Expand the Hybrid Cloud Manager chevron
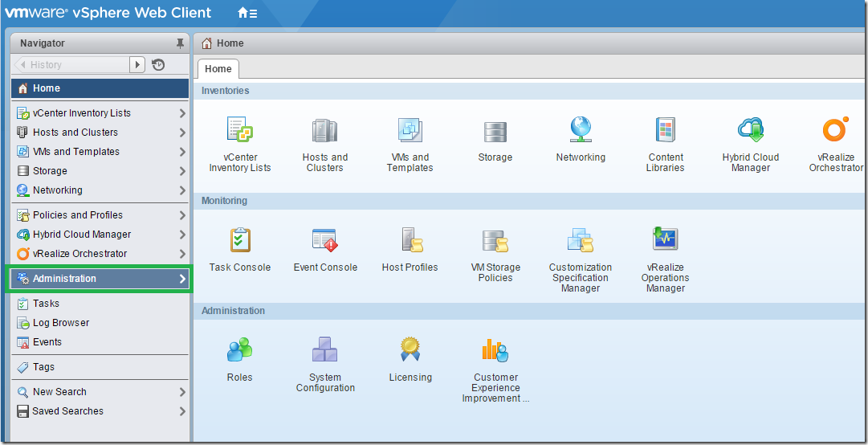868x445 pixels. pos(182,235)
